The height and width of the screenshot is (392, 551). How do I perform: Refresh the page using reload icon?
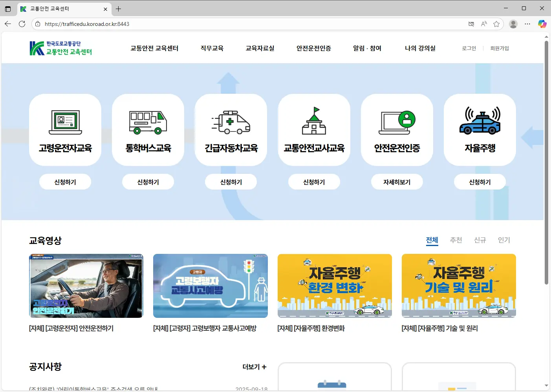(22, 24)
